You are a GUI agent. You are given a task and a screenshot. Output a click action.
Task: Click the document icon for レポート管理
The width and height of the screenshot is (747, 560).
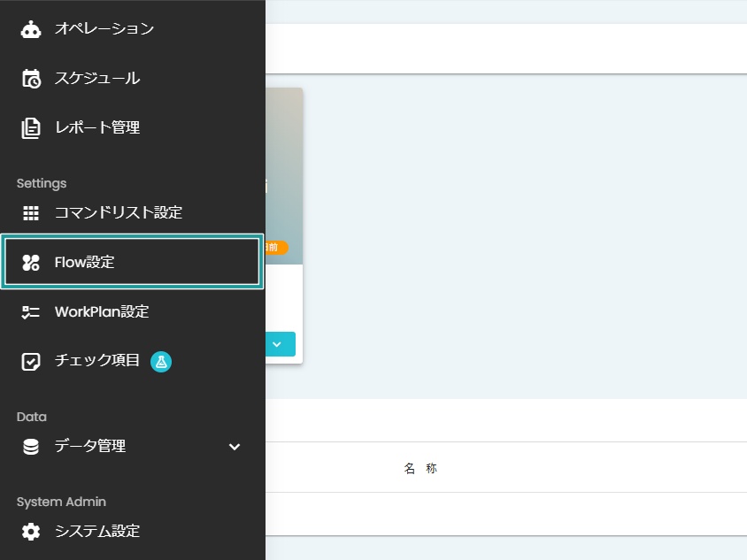pos(31,128)
